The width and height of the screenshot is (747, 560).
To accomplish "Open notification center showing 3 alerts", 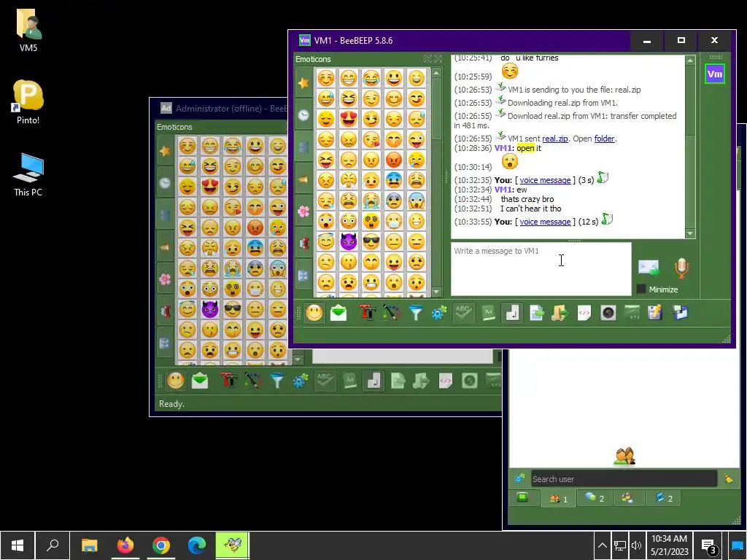I will (x=709, y=546).
